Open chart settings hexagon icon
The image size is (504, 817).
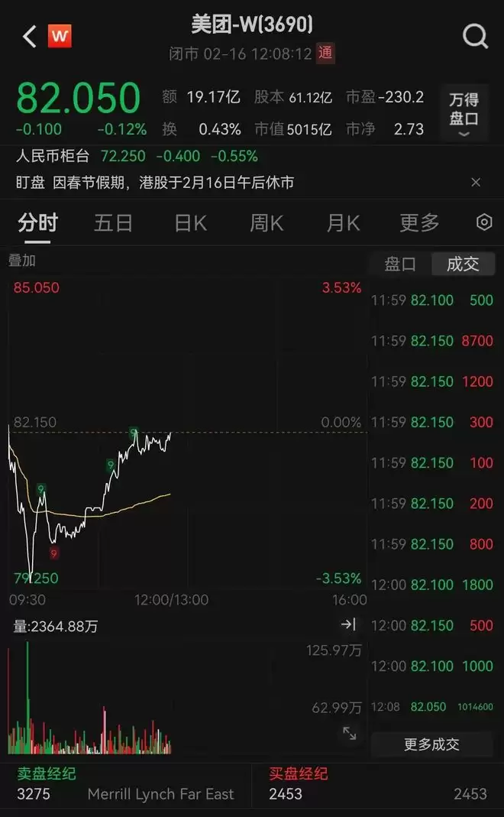(x=484, y=222)
